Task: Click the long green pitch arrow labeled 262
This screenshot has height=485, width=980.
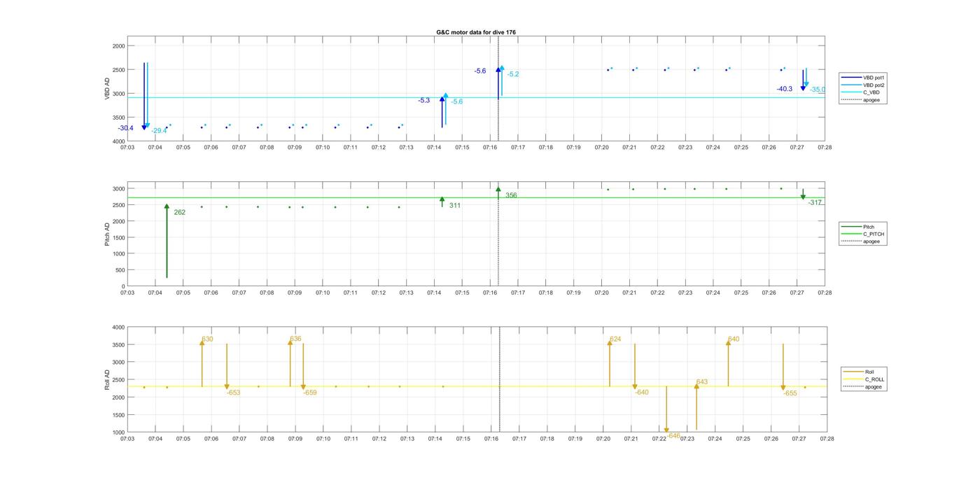Action: (x=167, y=241)
